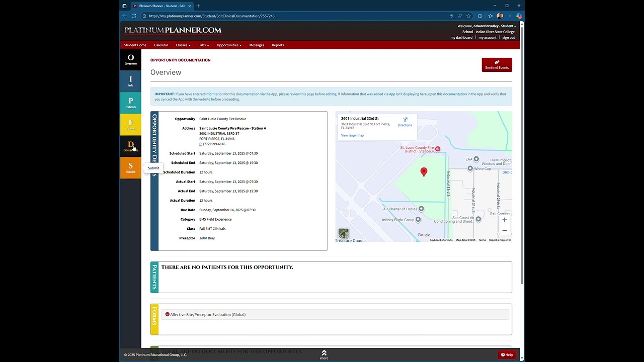Click the PlatinumPlanner.com logo
The width and height of the screenshot is (644, 362).
pyautogui.click(x=173, y=30)
